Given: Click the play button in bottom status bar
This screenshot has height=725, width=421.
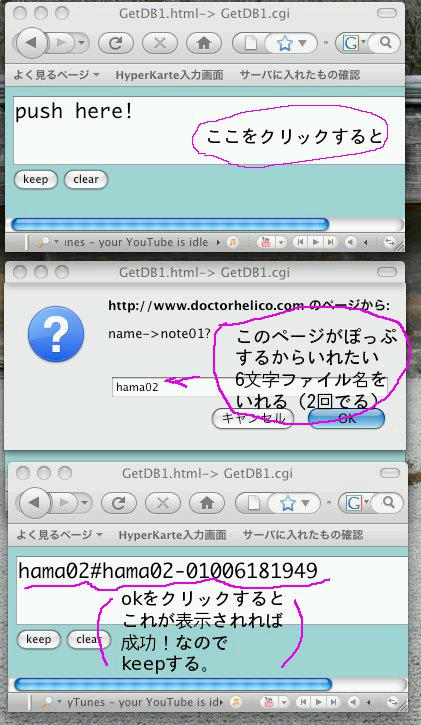Looking at the screenshot, I should tap(319, 703).
